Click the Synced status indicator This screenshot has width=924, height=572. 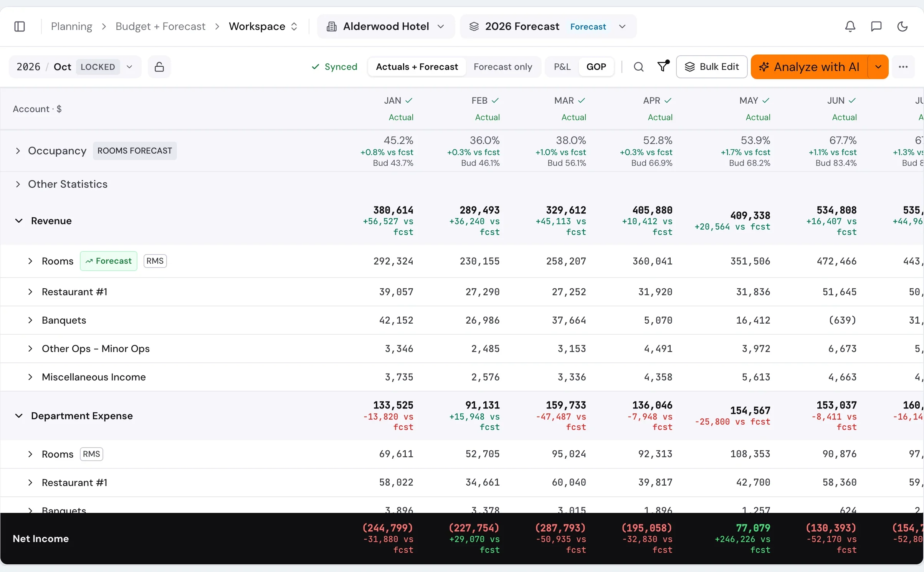334,67
